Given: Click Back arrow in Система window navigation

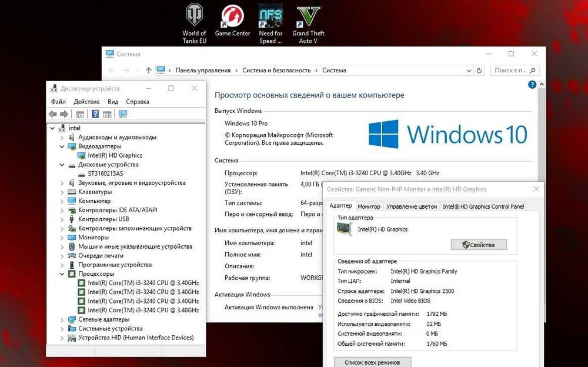Looking at the screenshot, I should click(x=111, y=70).
